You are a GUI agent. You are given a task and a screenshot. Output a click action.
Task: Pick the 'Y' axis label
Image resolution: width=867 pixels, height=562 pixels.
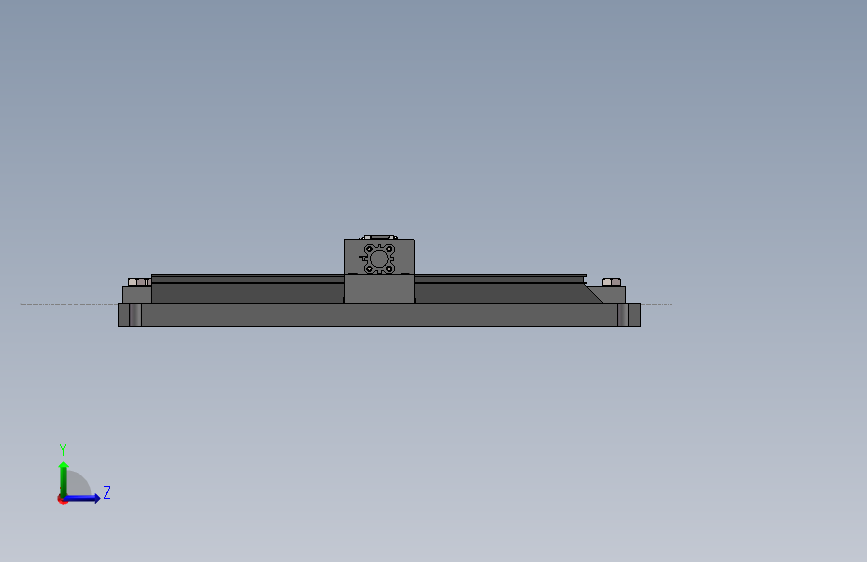[x=63, y=449]
